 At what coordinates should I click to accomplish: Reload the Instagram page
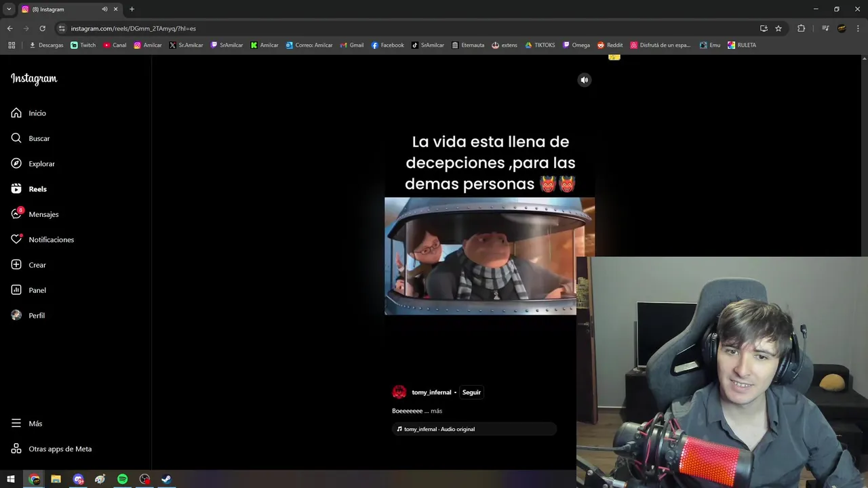tap(42, 28)
